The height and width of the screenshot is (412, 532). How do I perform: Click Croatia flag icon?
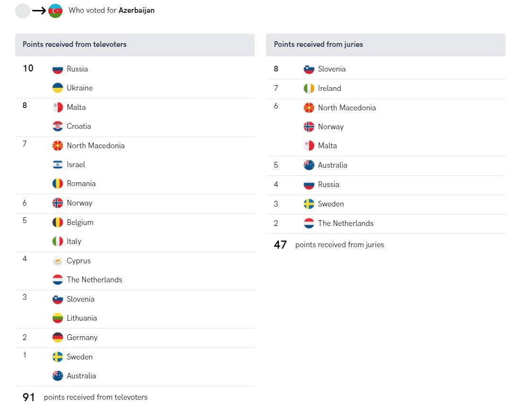[x=58, y=126]
